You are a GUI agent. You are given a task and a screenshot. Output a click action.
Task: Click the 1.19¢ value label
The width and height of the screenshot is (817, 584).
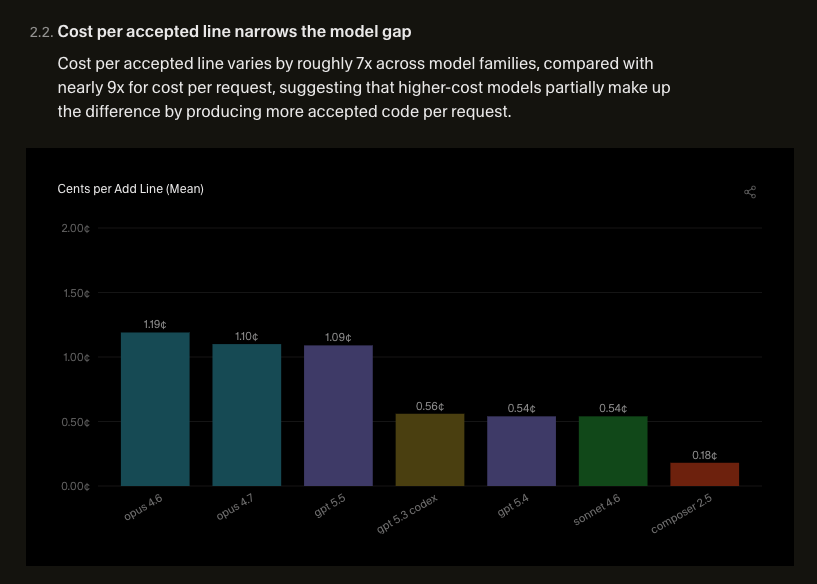coord(155,324)
